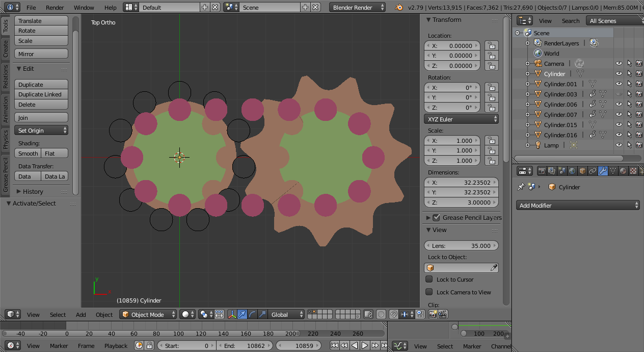Image resolution: width=644 pixels, height=352 pixels.
Task: Lock the Location X value
Action: [x=491, y=45]
